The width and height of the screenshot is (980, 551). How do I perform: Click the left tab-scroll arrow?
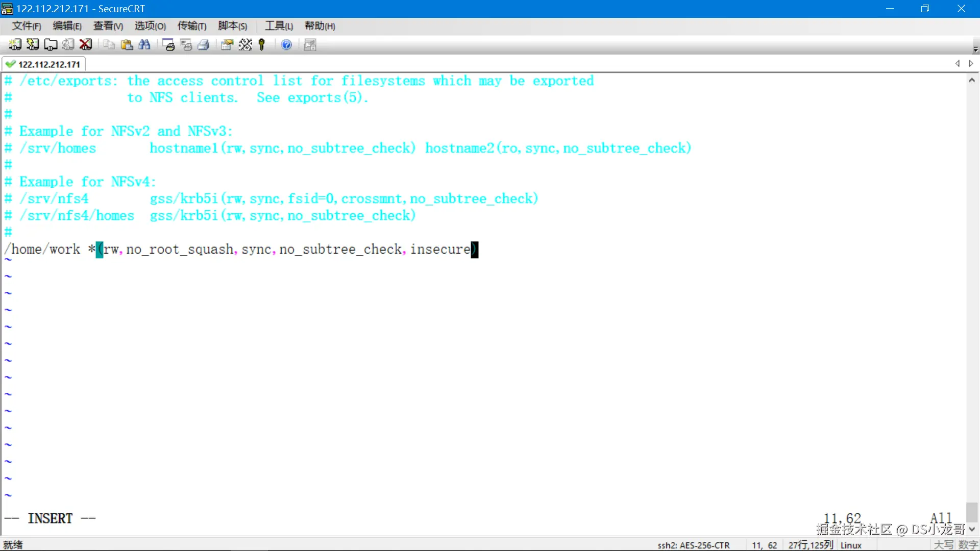click(958, 63)
